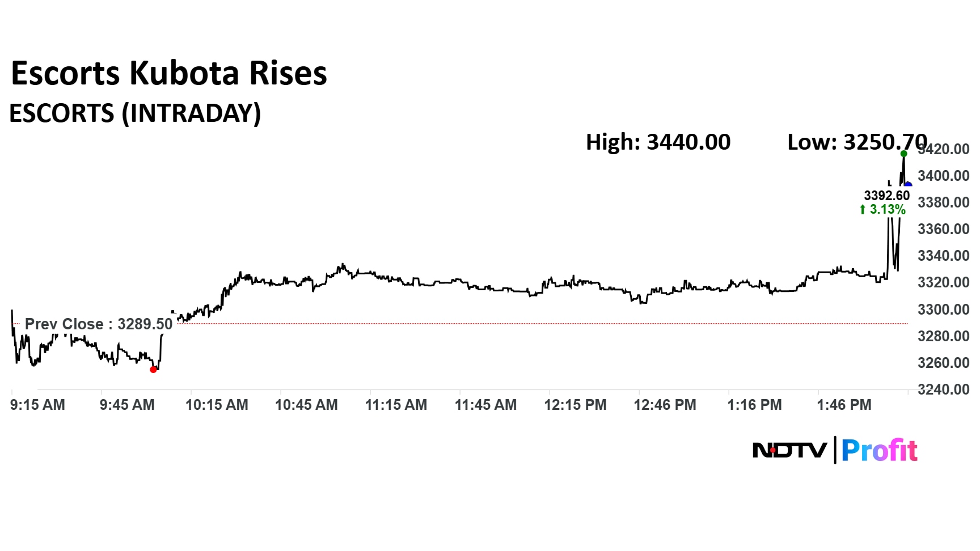Click the NDTV logo

789,451
